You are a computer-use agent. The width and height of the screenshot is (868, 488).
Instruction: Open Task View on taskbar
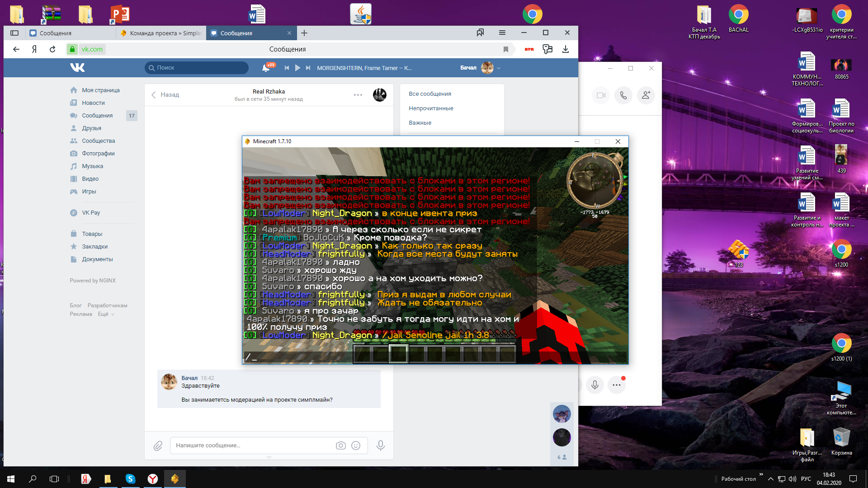coord(54,479)
